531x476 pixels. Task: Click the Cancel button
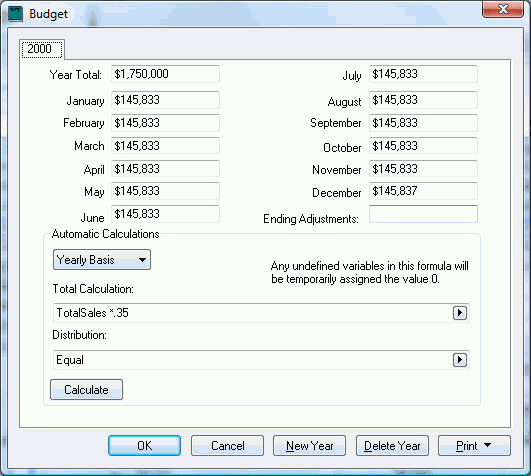point(227,446)
